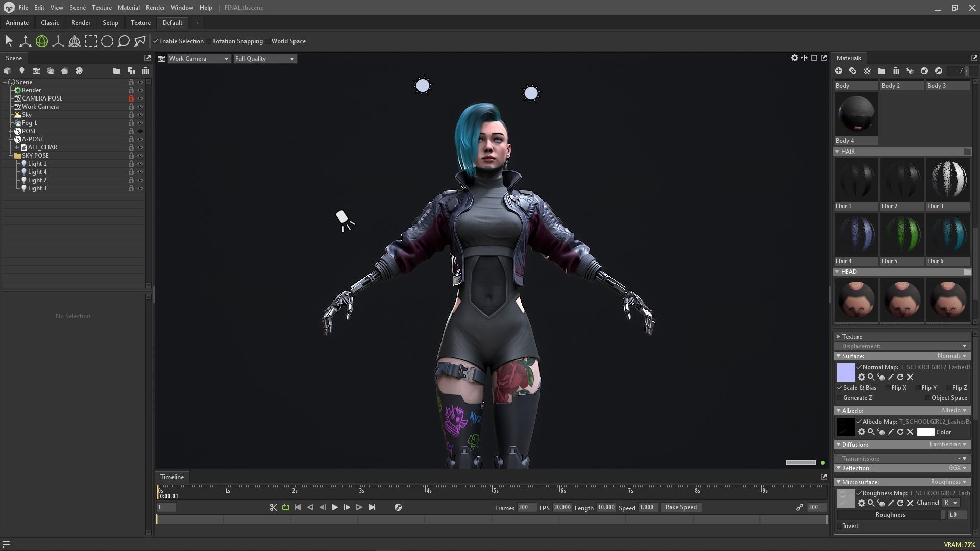This screenshot has height=551, width=980.
Task: Clear the Albedo Map texture
Action: (910, 432)
